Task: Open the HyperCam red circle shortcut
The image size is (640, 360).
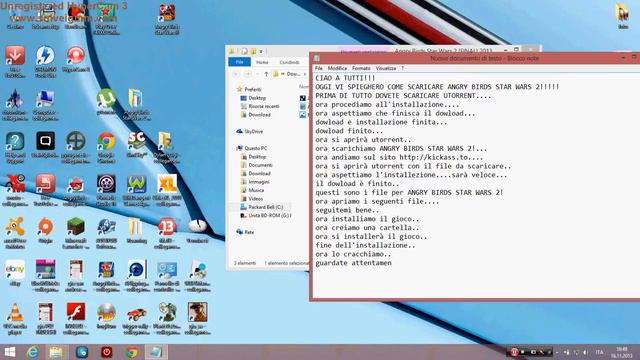Action: tap(76, 59)
